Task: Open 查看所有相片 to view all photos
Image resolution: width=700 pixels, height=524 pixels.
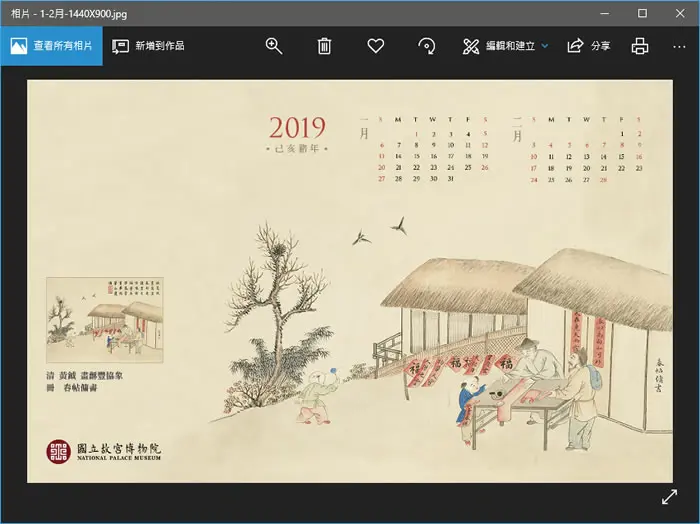Action: (51, 46)
